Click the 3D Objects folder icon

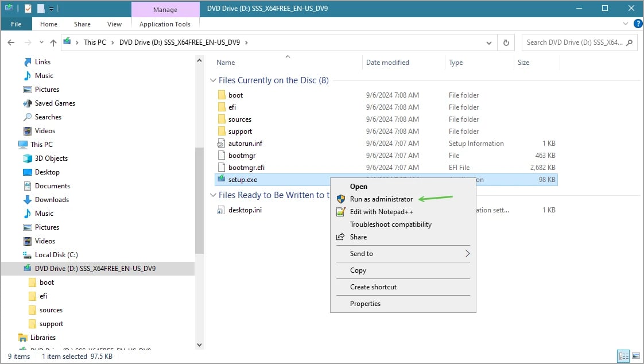tap(28, 158)
